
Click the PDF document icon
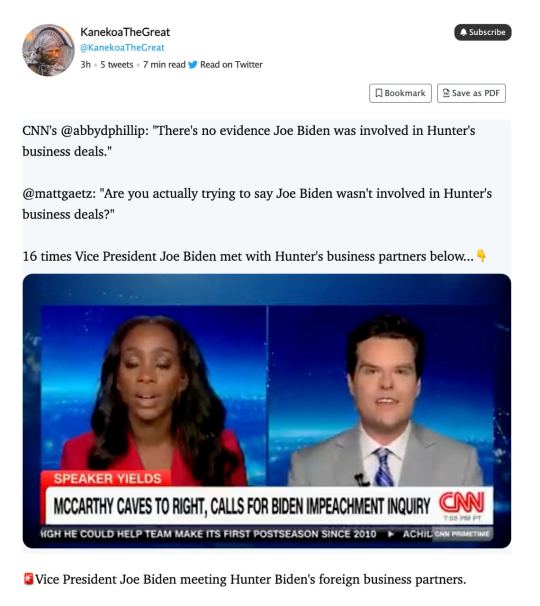tap(446, 93)
